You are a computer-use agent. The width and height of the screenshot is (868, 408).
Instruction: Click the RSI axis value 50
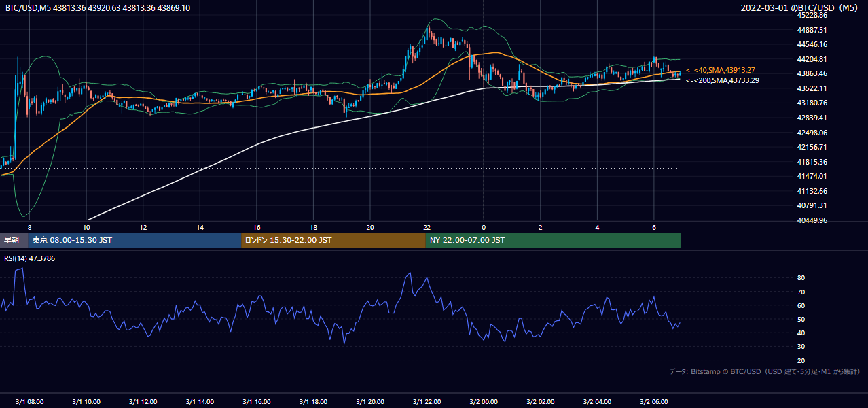click(801, 319)
